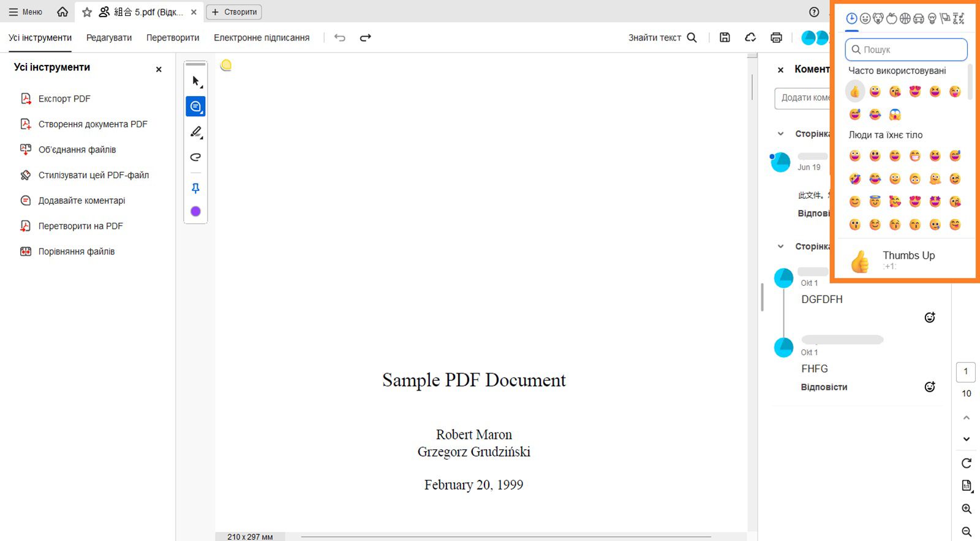Pick the freehand lasso drawing tool

(x=195, y=157)
